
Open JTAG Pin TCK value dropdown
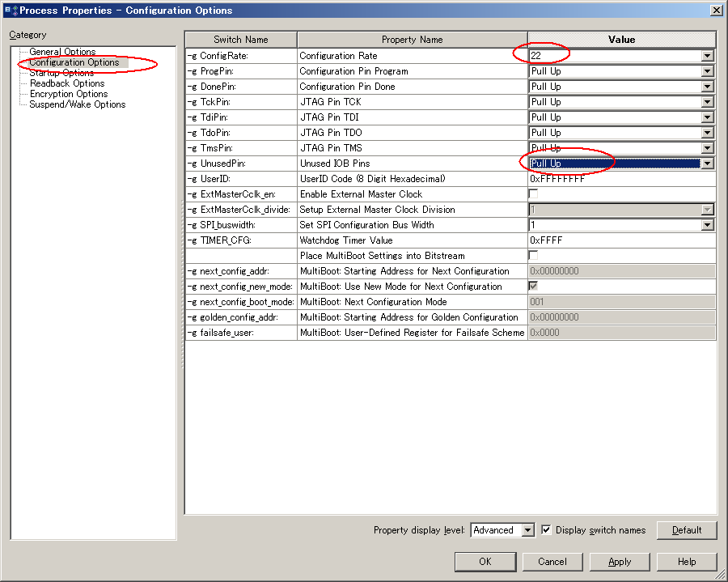pos(708,102)
